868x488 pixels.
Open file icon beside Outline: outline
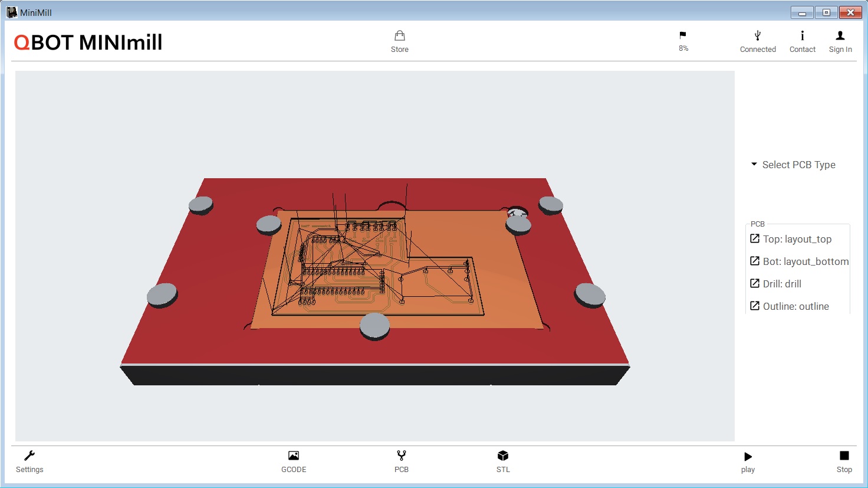[755, 306]
